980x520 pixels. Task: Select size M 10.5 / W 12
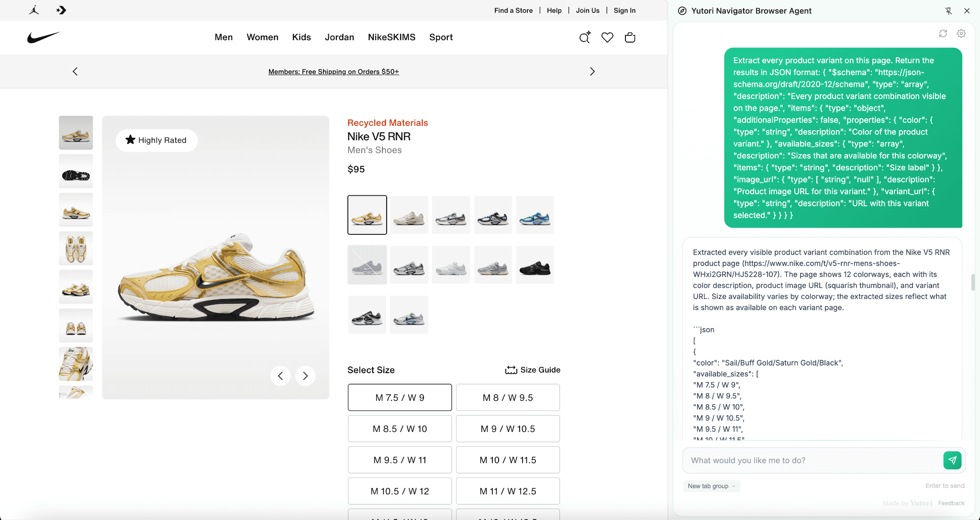(x=400, y=491)
